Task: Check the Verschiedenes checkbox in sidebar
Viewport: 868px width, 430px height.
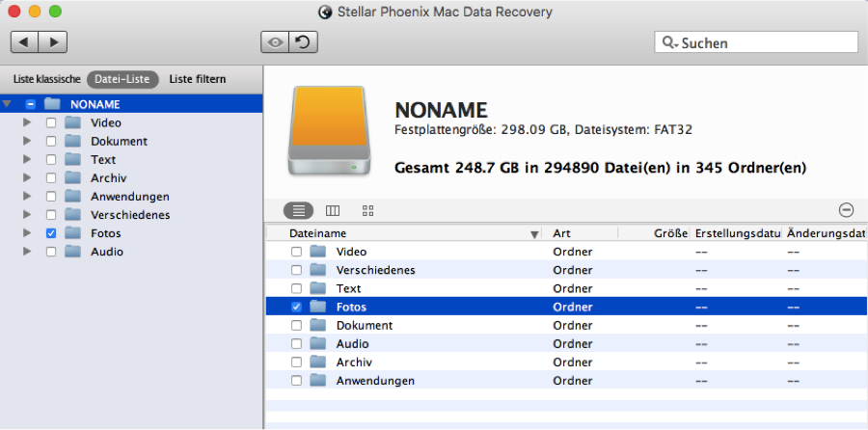Action: 51,215
